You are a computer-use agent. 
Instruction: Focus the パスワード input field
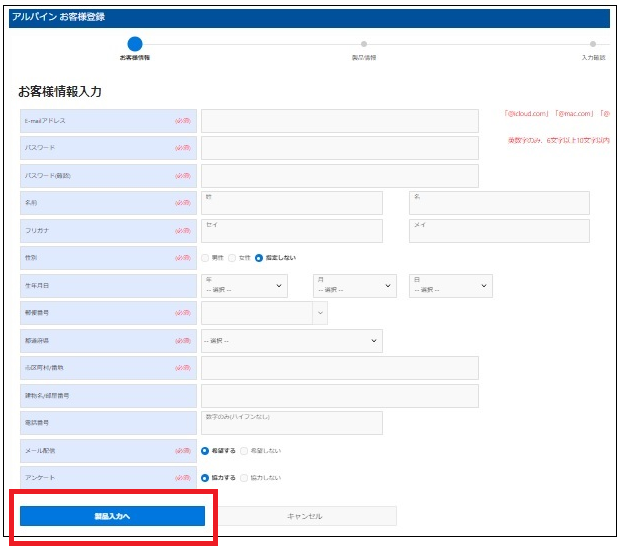click(x=339, y=148)
